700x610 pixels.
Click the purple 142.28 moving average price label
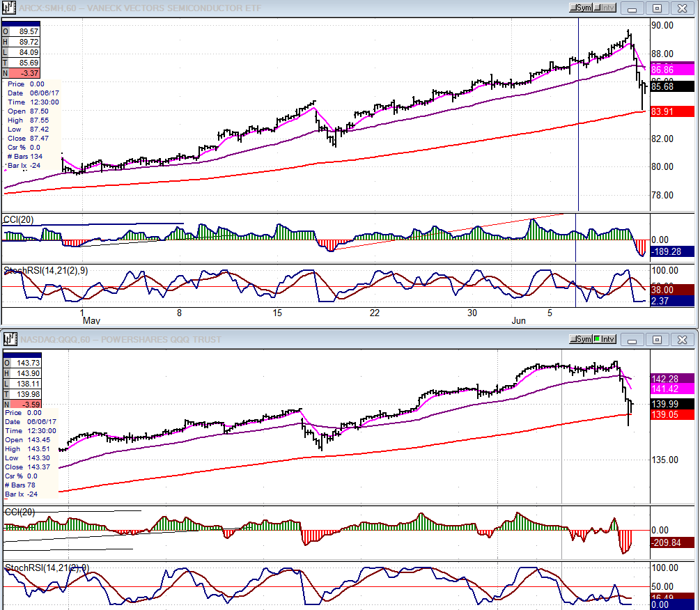click(x=672, y=379)
